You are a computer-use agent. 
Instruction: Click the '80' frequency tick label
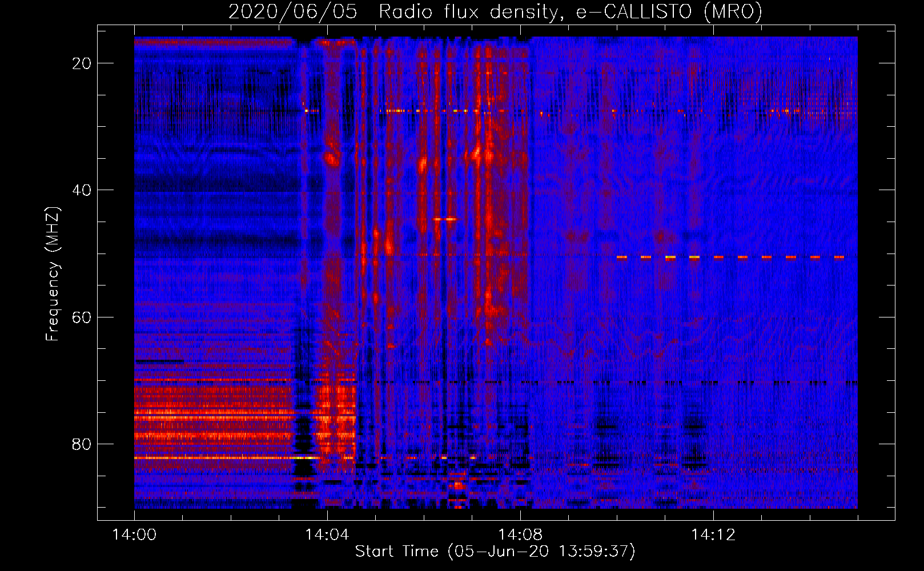coord(82,444)
